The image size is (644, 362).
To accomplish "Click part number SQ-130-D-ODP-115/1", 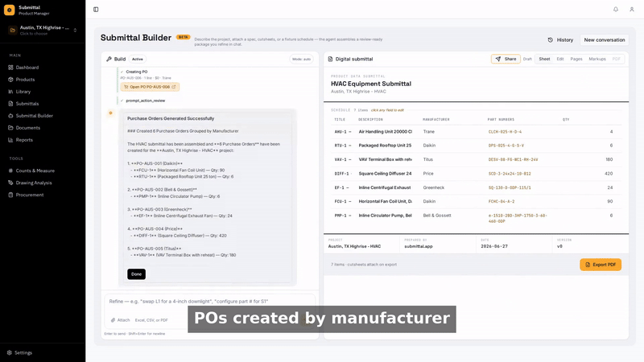I will [x=510, y=187].
